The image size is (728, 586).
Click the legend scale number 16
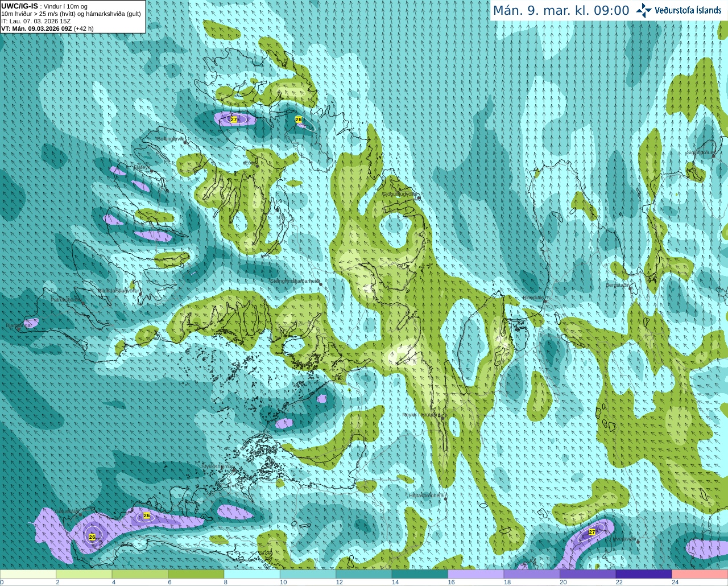coord(451,583)
